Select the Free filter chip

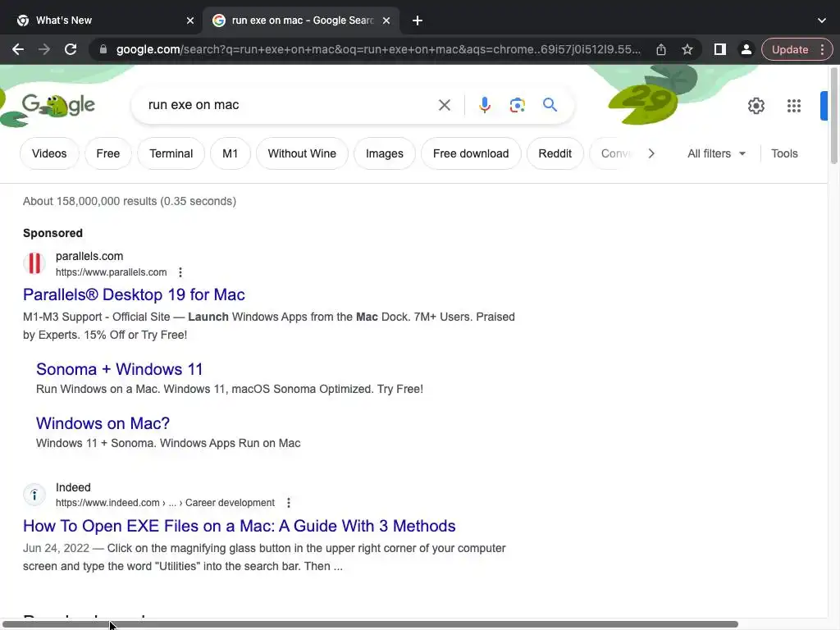pos(108,153)
